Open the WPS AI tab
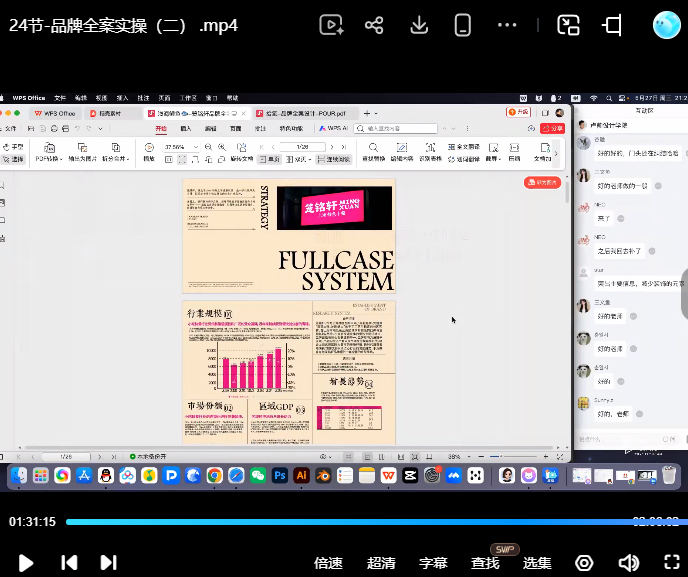This screenshot has height=577, width=688. [x=333, y=129]
